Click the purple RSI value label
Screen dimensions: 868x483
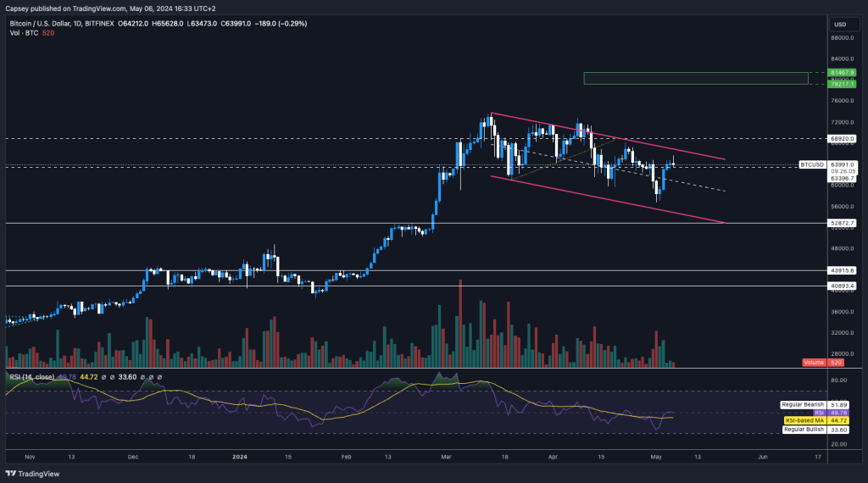tap(838, 413)
